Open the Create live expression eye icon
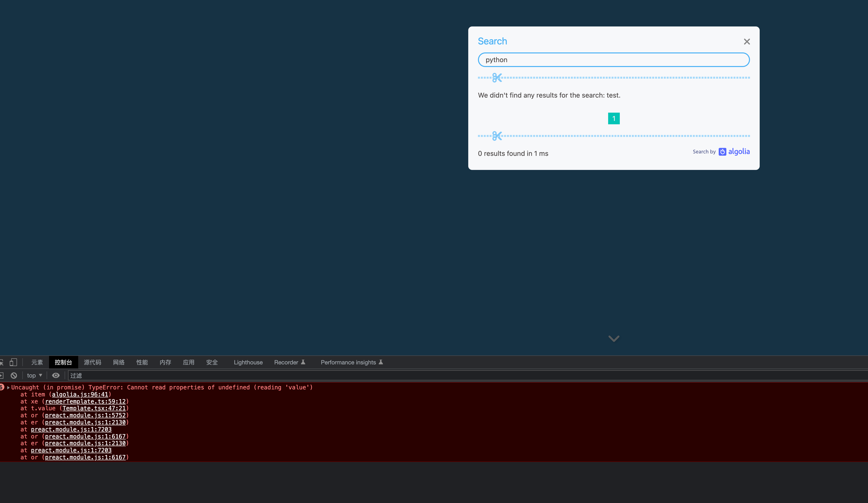The height and width of the screenshot is (503, 868). [x=56, y=375]
